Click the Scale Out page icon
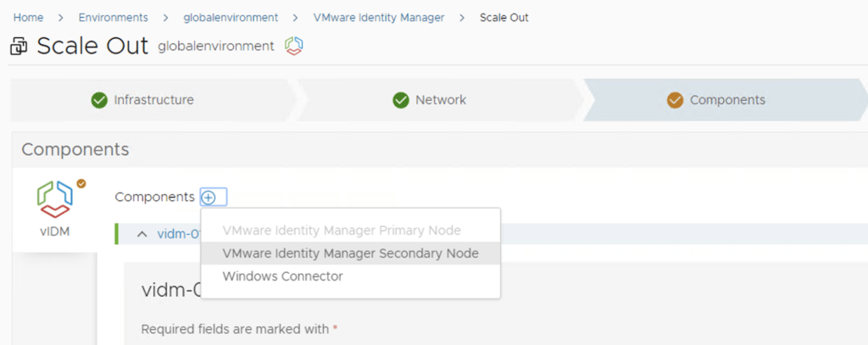The width and height of the screenshot is (868, 345). coord(19,47)
